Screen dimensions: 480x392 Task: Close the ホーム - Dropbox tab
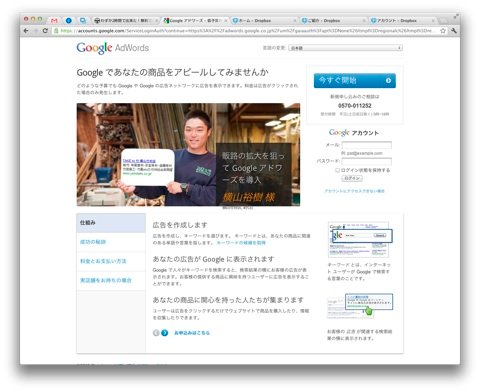point(295,21)
